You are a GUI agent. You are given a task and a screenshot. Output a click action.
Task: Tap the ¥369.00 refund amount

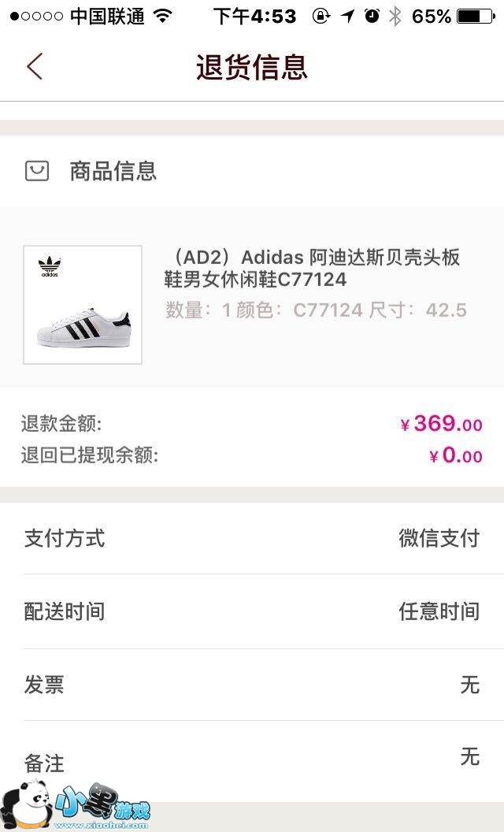click(x=441, y=424)
